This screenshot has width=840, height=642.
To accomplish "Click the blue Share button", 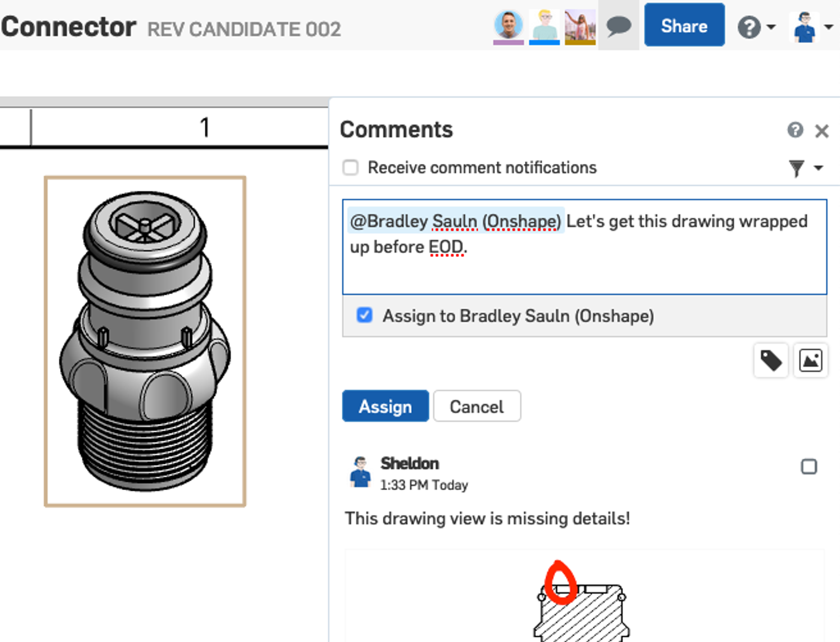I will 684,25.
